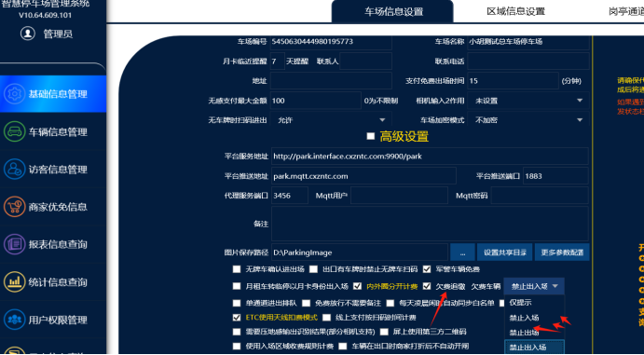644x355 pixels.
Task: Click 联系电话 input field
Action: (x=528, y=61)
